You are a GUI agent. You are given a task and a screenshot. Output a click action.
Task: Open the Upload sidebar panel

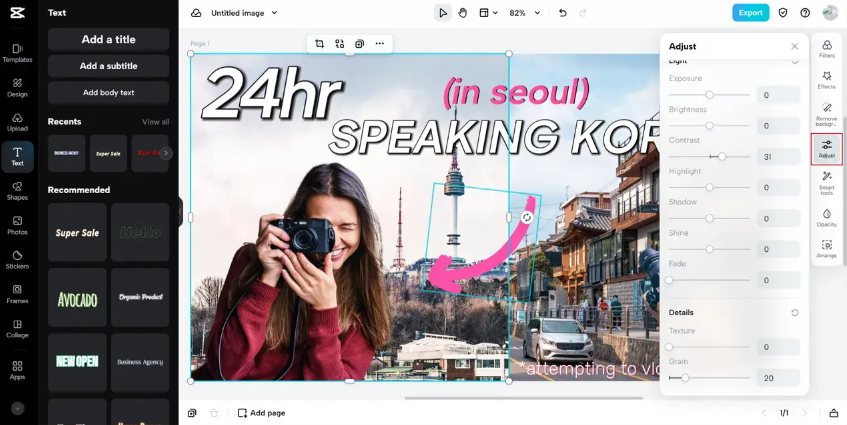click(x=17, y=122)
